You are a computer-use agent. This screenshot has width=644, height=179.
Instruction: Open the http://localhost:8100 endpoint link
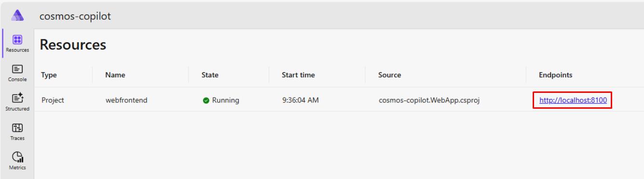[573, 101]
